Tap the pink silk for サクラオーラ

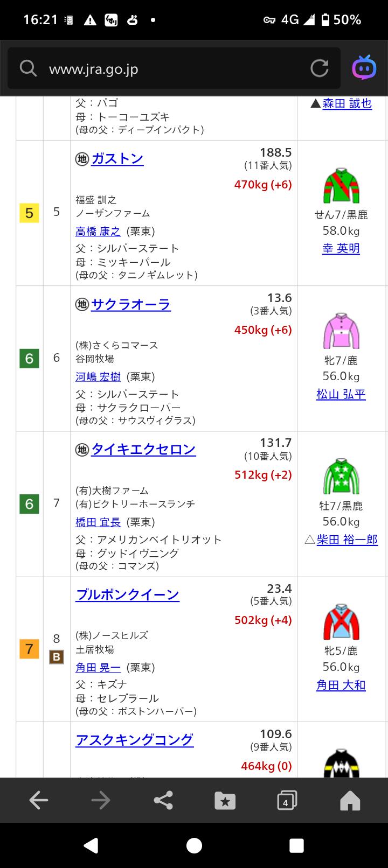pos(341,331)
